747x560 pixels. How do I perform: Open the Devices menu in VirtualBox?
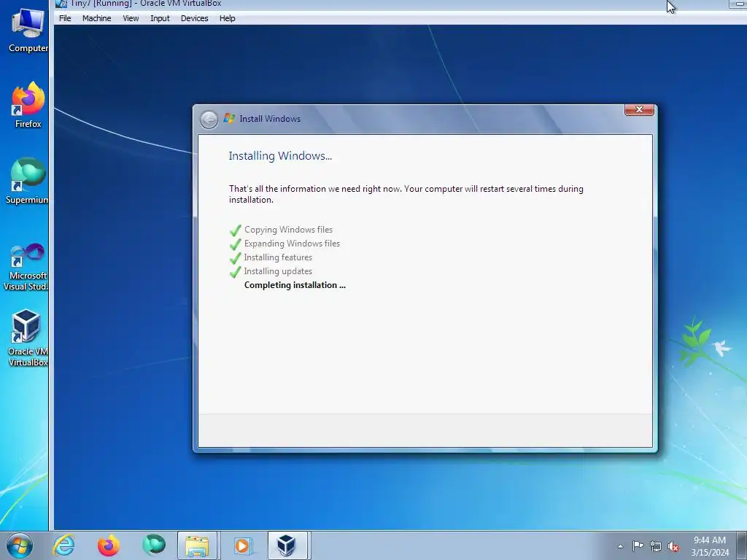point(194,18)
